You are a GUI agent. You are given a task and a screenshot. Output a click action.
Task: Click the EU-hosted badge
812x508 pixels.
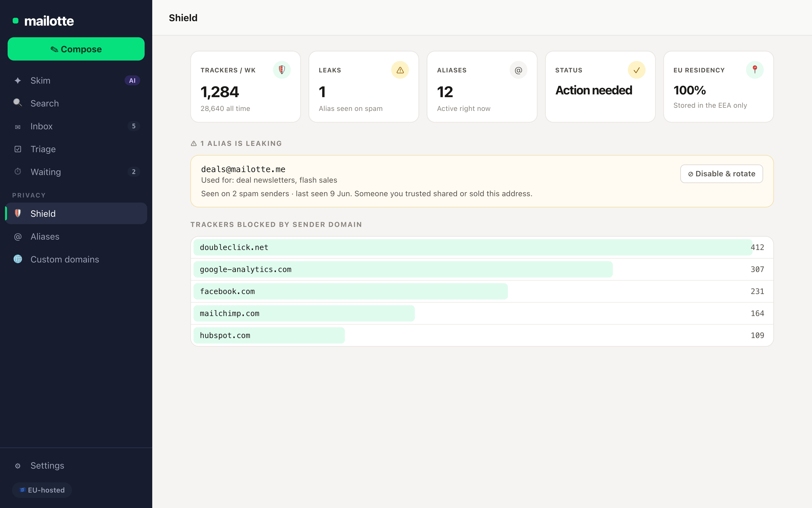pyautogui.click(x=42, y=490)
